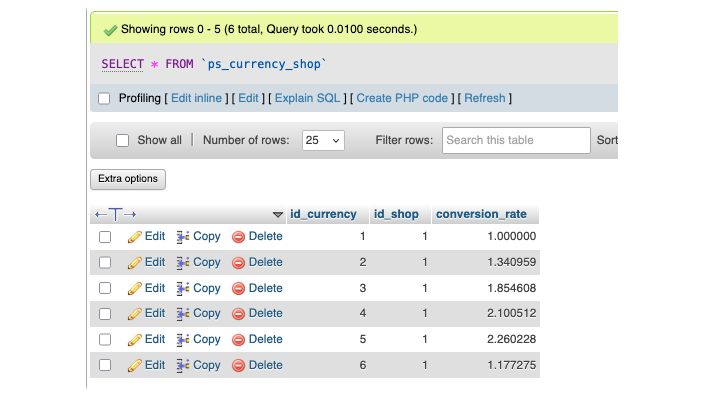This screenshot has height=396, width=704.
Task: Click the Copy icon for the 2.100512 row
Action: pos(183,314)
